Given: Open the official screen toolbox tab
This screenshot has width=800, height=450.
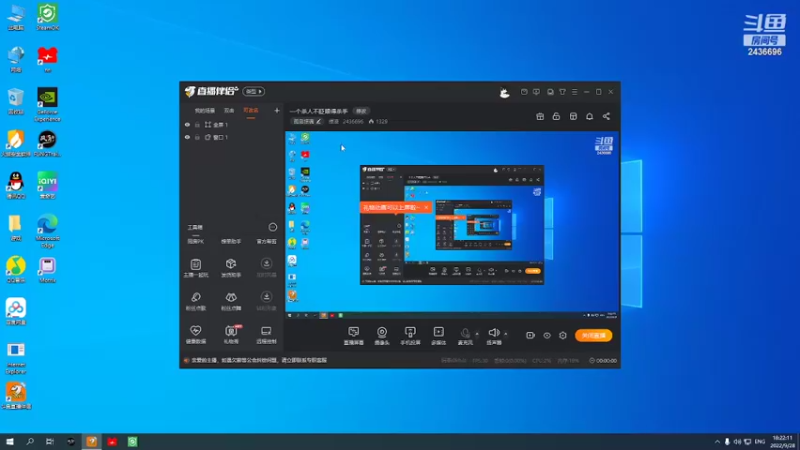Looking at the screenshot, I should coord(266,241).
